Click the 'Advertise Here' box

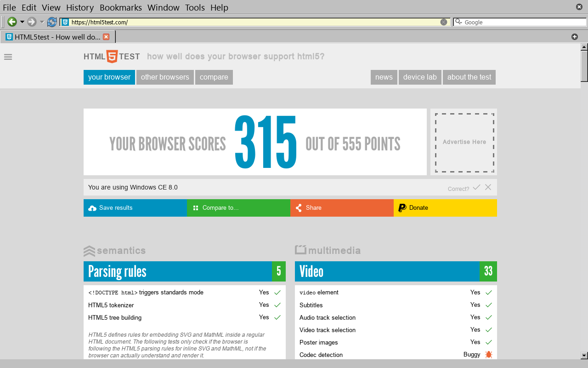[464, 142]
